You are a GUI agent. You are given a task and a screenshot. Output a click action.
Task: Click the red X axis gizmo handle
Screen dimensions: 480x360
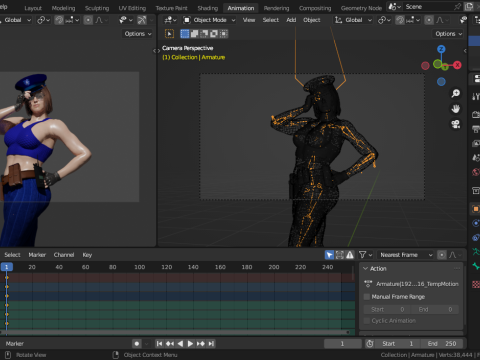click(x=457, y=65)
